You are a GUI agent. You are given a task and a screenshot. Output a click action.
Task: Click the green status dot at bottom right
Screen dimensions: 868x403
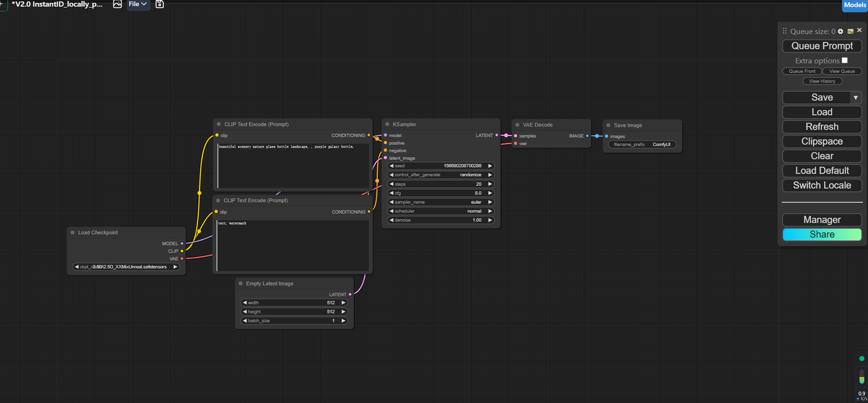[861, 359]
